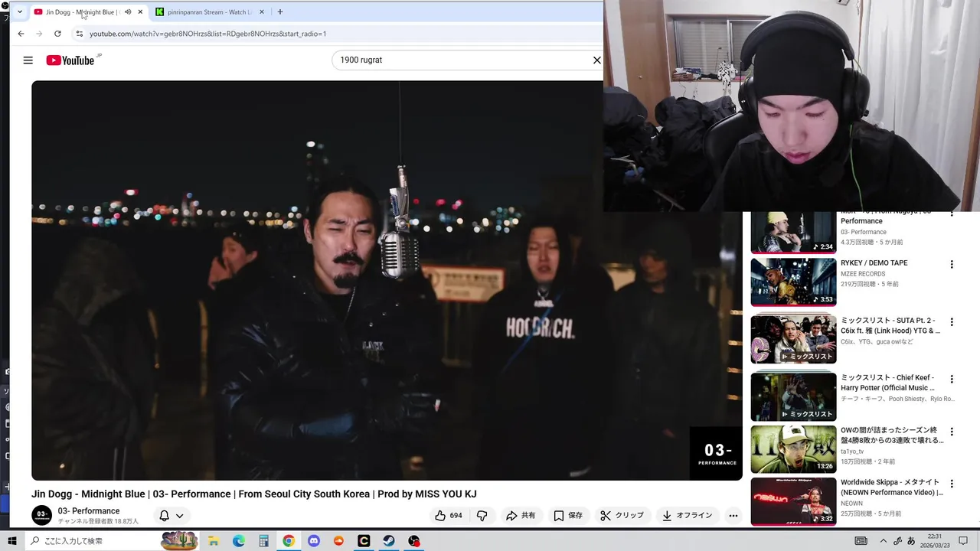Like the video with 694 likes
This screenshot has width=980, height=551.
pos(449,516)
